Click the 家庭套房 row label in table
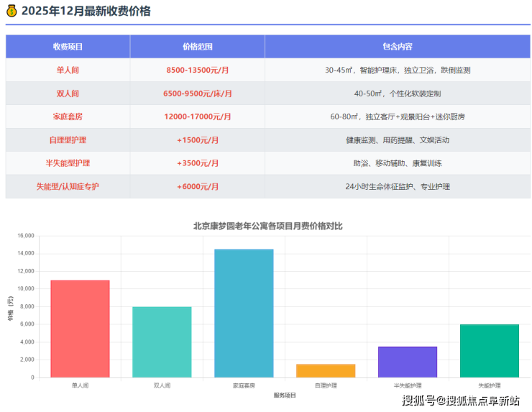This screenshot has width=532, height=412. click(x=68, y=116)
